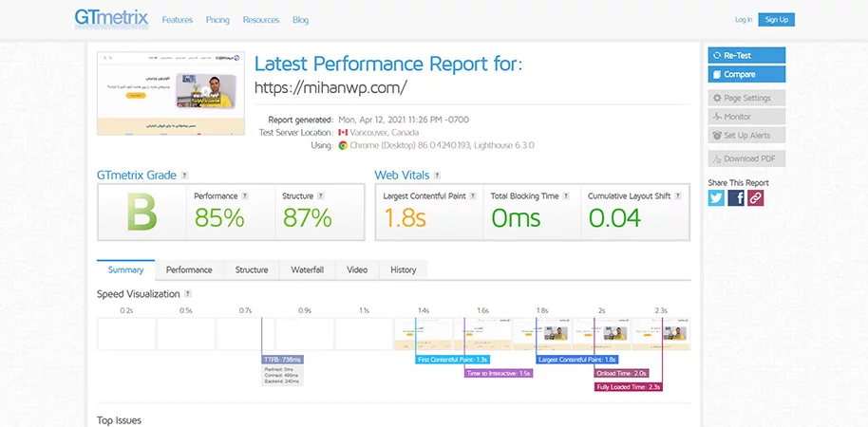
Task: Open help icon next to Web Vitals
Action: pyautogui.click(x=437, y=176)
